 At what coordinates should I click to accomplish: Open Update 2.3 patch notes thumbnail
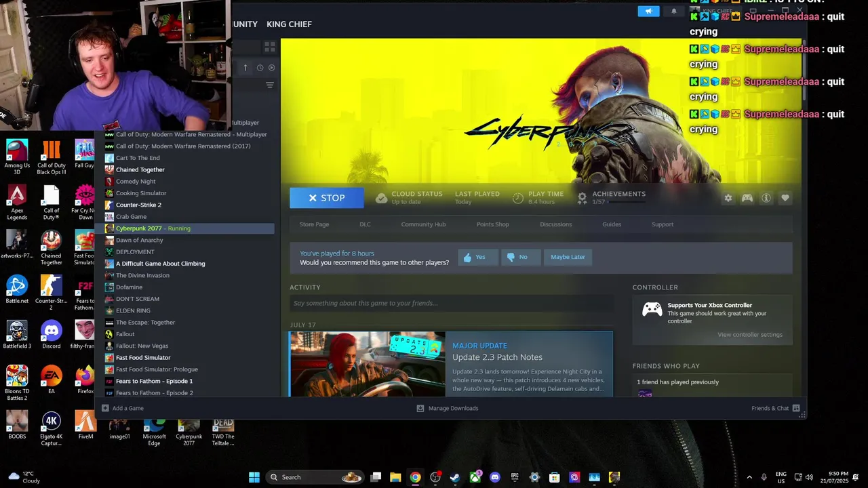click(x=367, y=364)
